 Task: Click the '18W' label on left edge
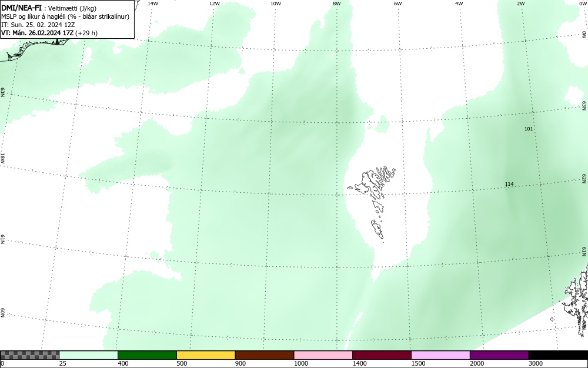click(2, 158)
